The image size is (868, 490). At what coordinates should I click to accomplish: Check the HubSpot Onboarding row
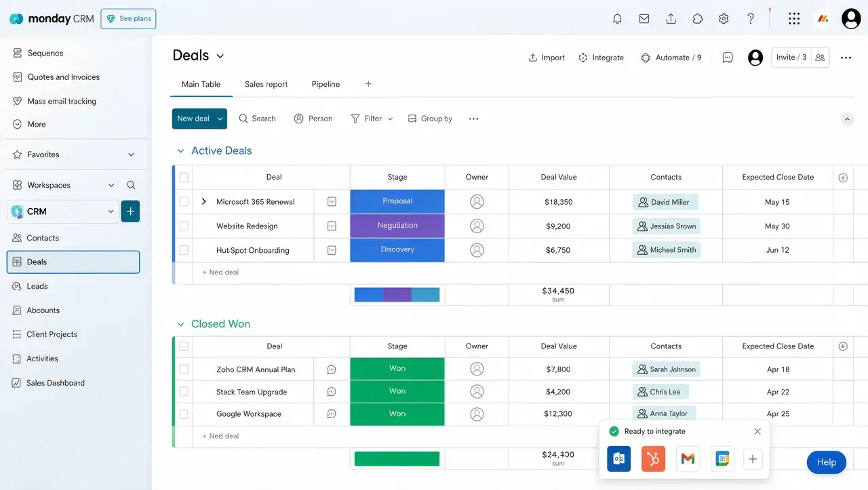(184, 250)
